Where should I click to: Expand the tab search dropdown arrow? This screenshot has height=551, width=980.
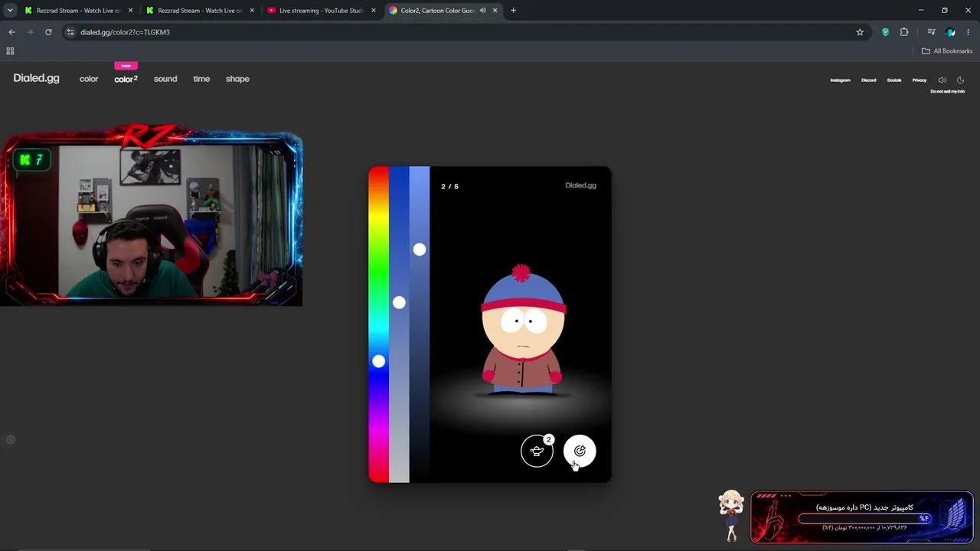(9, 11)
